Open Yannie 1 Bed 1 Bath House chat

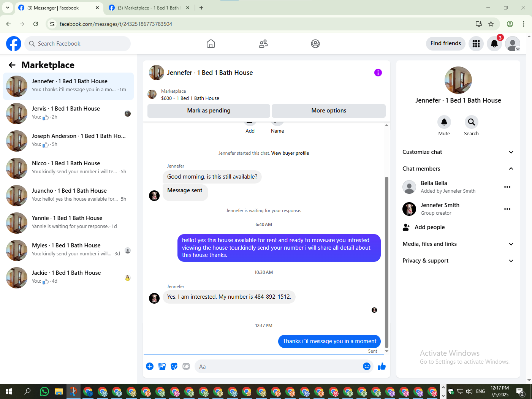point(68,222)
